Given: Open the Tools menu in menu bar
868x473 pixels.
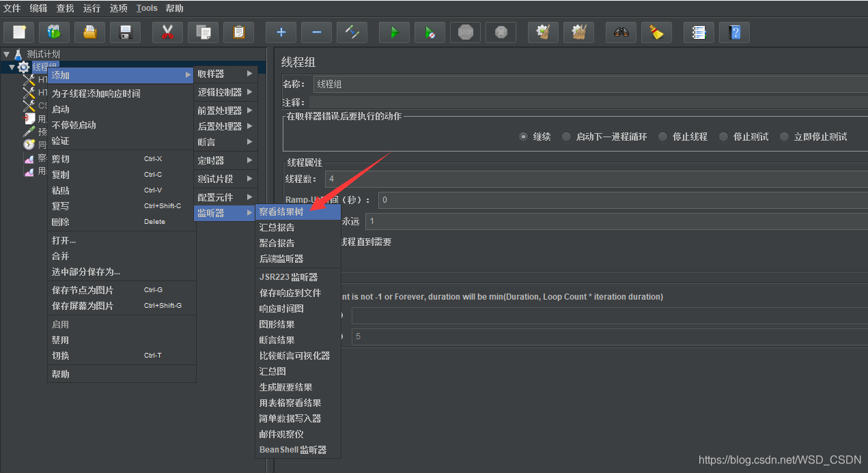Looking at the screenshot, I should (147, 8).
